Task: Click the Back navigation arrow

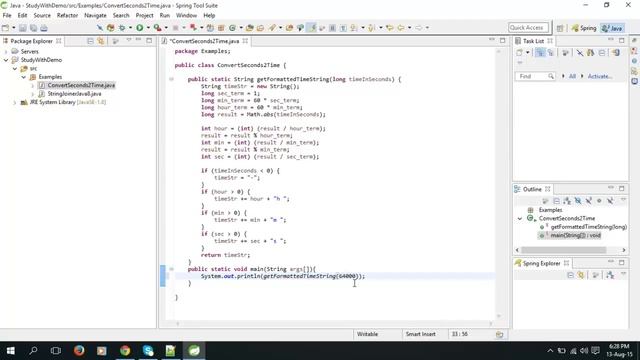Action: pyautogui.click(x=401, y=28)
